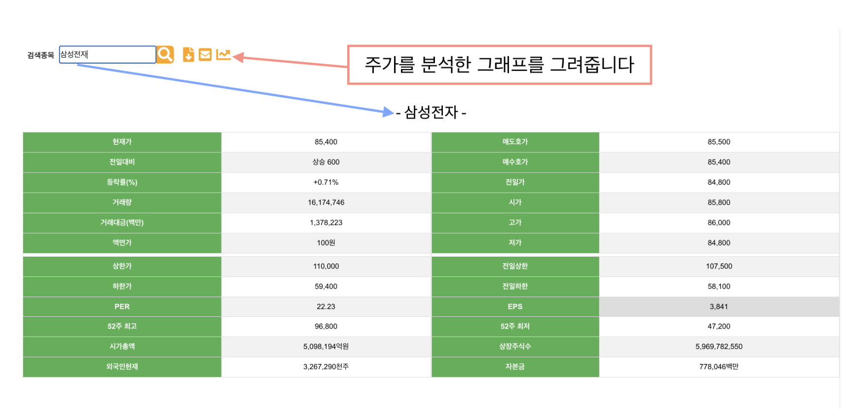The height and width of the screenshot is (409, 868).
Task: Select the PER header cell
Action: point(122,307)
